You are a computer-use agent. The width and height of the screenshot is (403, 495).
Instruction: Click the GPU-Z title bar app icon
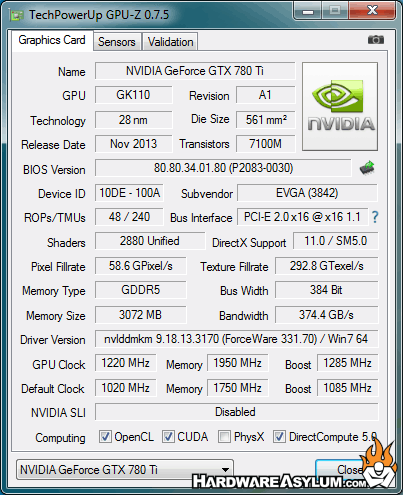point(16,15)
